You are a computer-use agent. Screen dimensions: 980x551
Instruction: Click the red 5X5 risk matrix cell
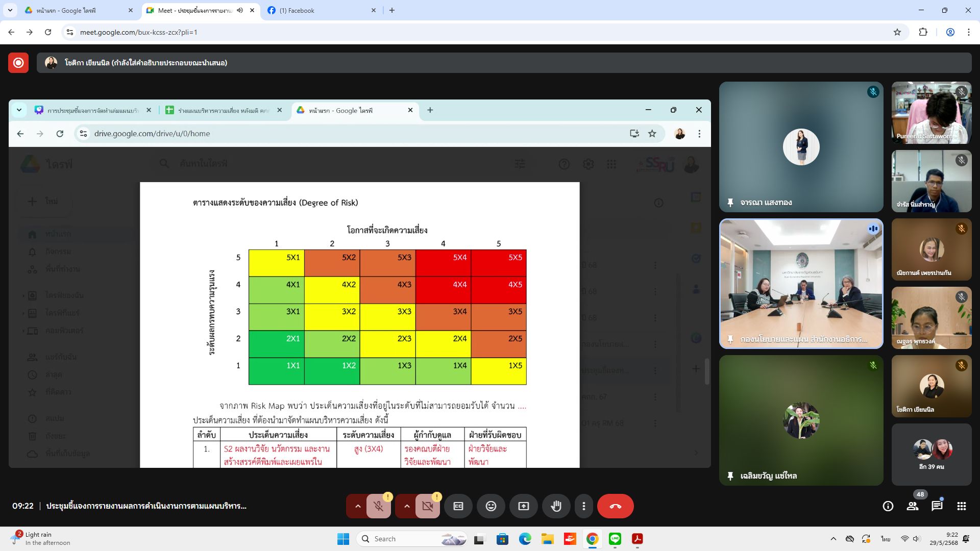click(x=498, y=263)
